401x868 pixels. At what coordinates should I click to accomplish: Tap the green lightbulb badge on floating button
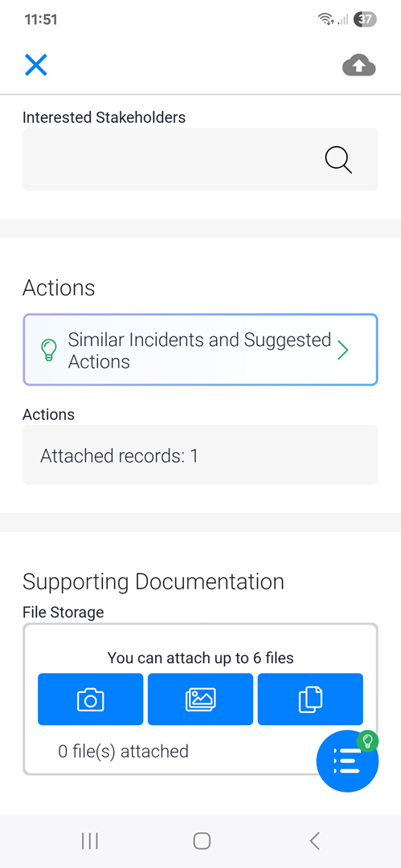[366, 741]
